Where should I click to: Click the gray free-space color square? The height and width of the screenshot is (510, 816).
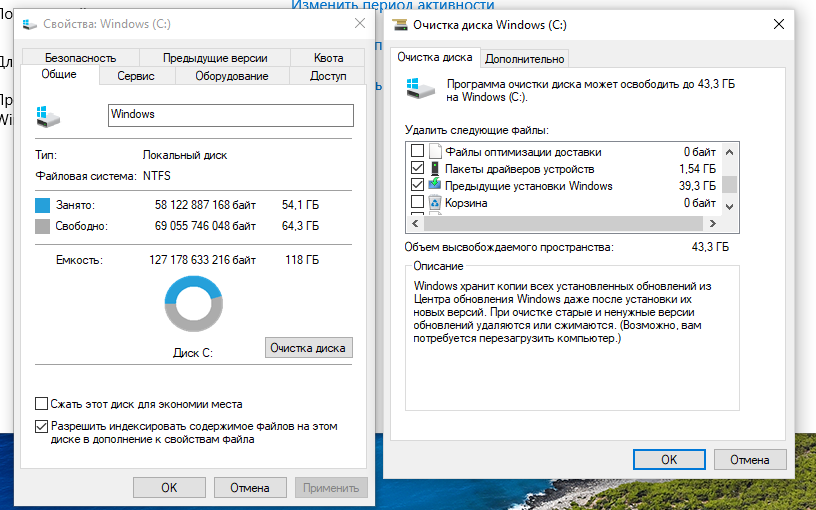[42, 226]
